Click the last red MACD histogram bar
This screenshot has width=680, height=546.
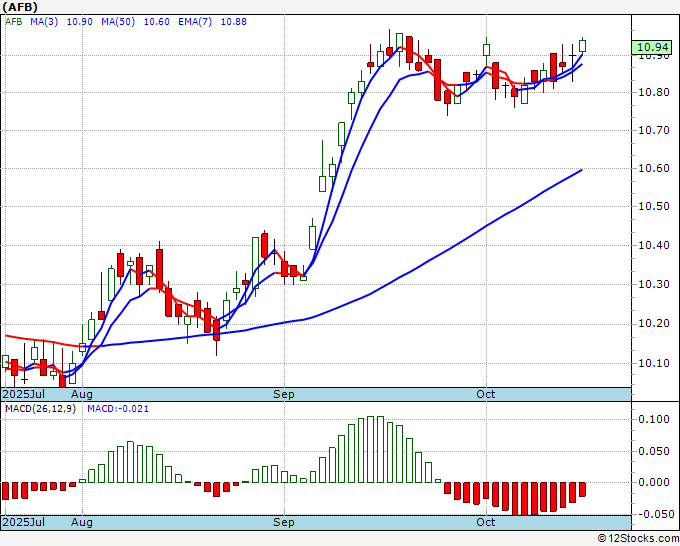pos(582,489)
